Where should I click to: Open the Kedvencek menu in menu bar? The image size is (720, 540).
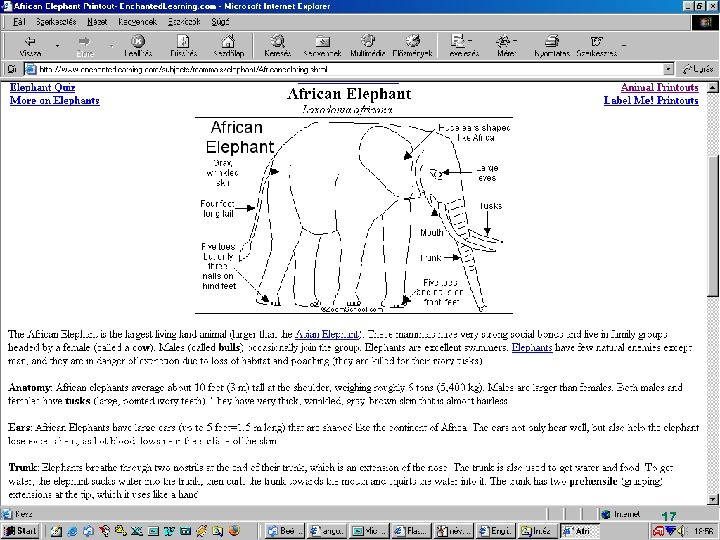coord(137,22)
